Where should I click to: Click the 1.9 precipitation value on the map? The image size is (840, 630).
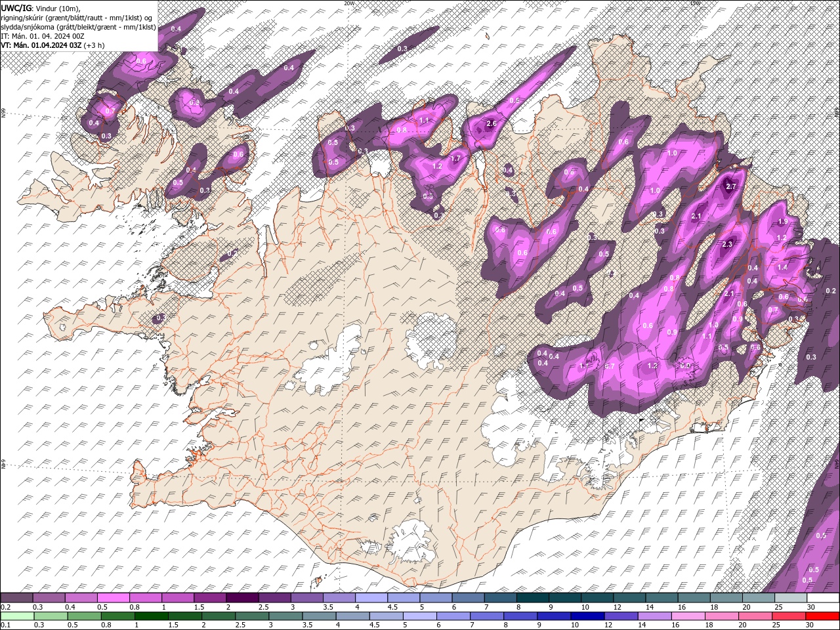[x=782, y=222]
